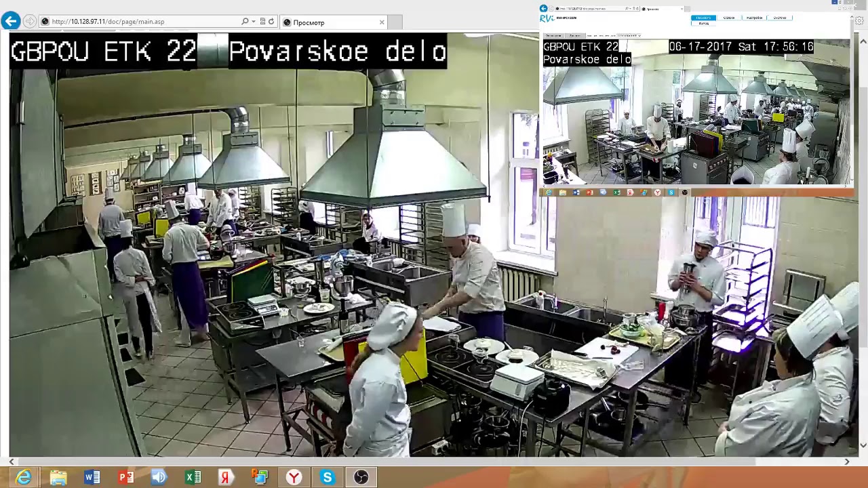Viewport: 868px width, 488px height.
Task: Click the magnifier search icon in address bar
Action: coord(245,22)
